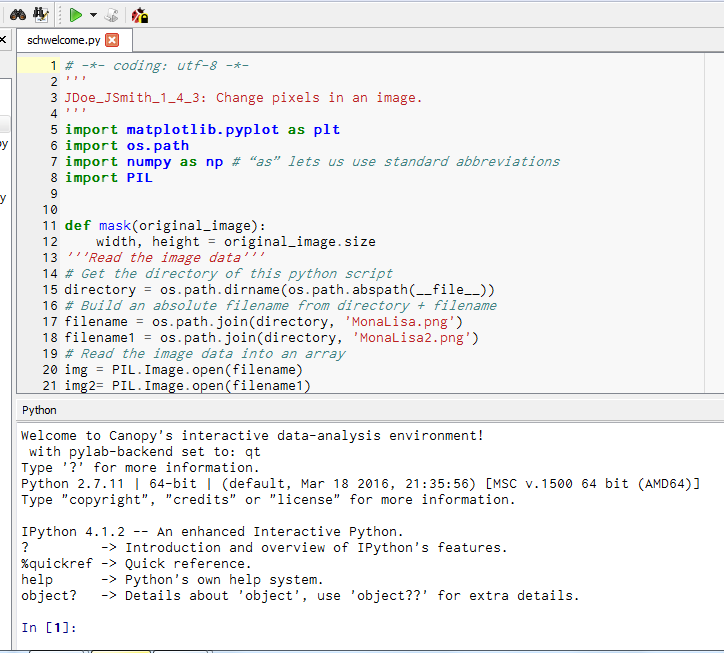Screen dimensions: 724x653
Task: Click line number 11 in the gutter
Action: tap(50, 226)
